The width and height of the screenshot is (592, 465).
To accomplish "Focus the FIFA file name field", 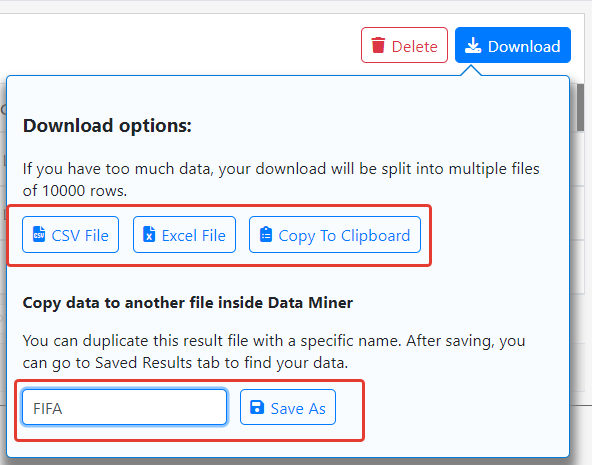I will point(125,408).
